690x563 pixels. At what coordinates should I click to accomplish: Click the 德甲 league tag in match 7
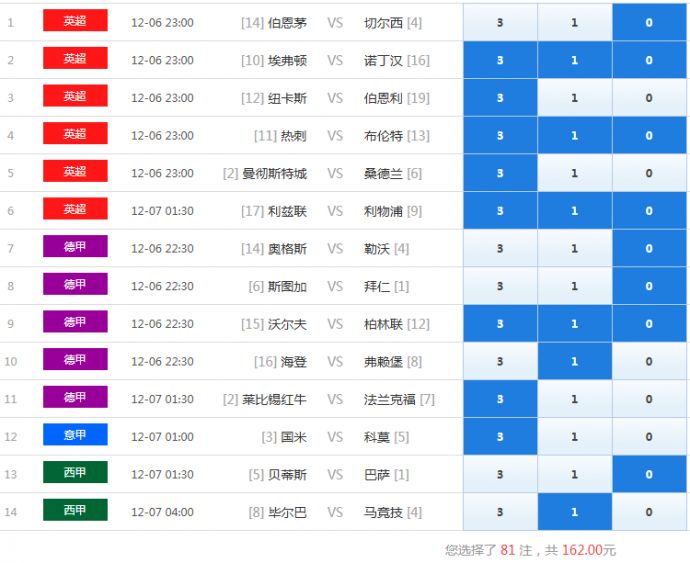click(75, 246)
